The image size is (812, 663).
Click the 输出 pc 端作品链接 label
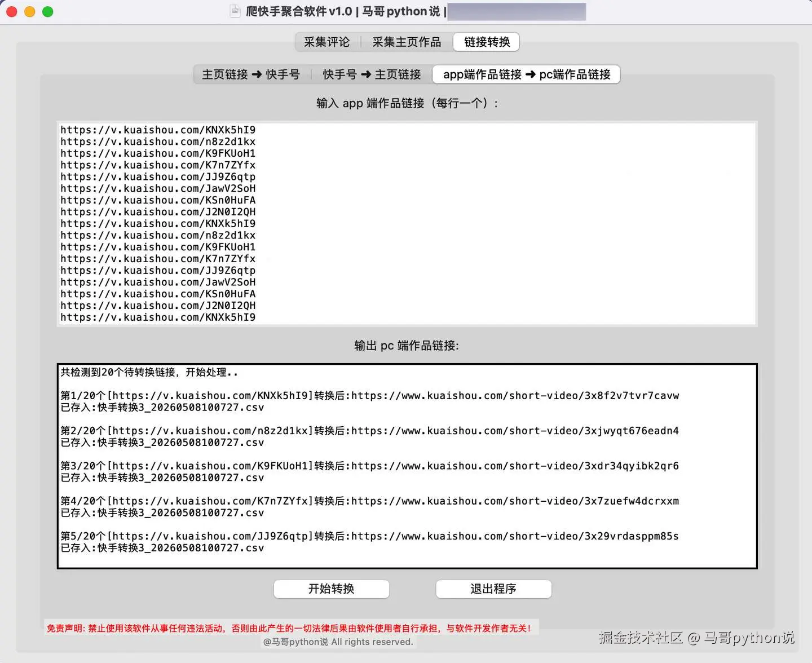pos(407,346)
